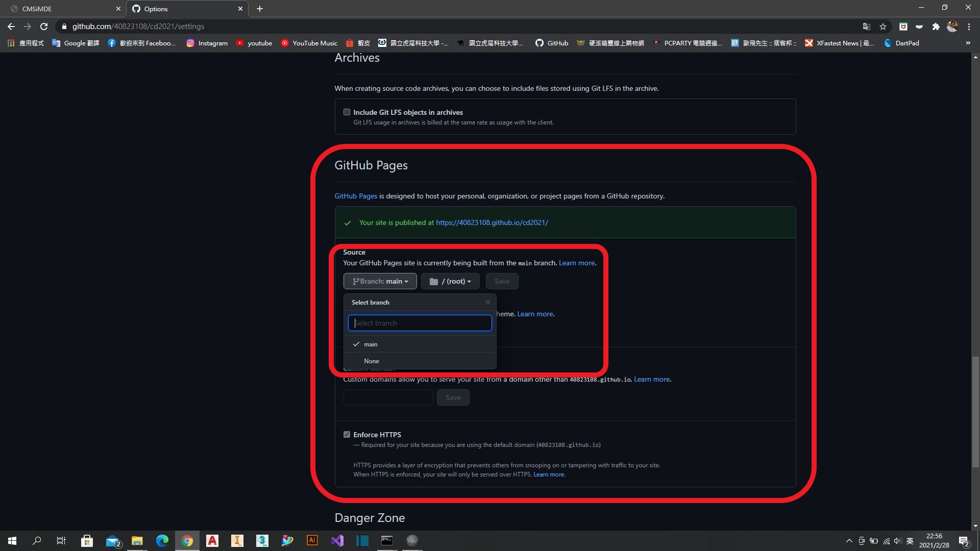Select None in branch list
Viewport: 980px width, 551px height.
click(x=420, y=361)
